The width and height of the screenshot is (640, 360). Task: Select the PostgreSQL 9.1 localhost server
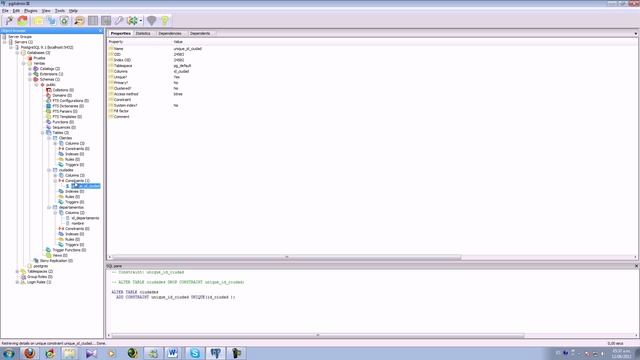[47, 47]
